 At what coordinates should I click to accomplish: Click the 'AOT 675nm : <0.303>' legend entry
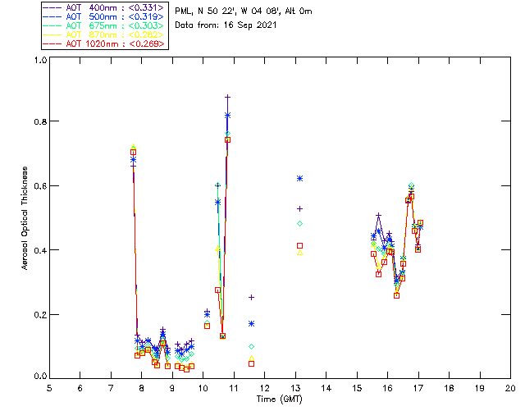click(104, 25)
